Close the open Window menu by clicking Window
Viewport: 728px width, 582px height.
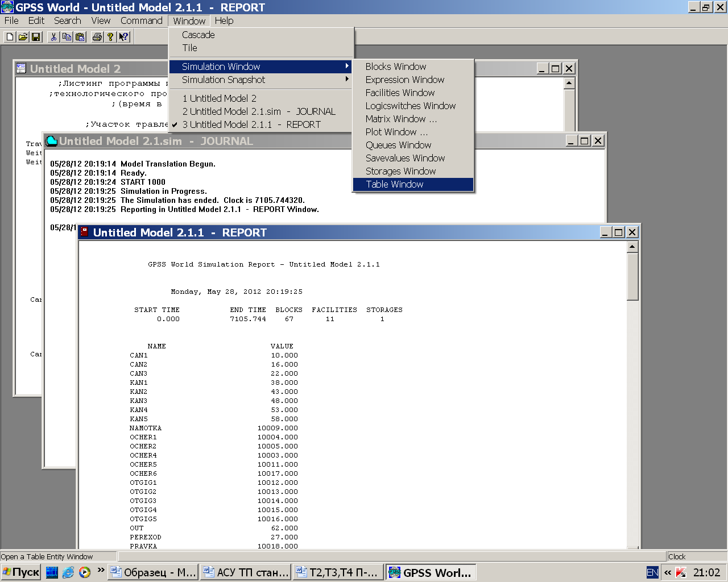point(189,20)
